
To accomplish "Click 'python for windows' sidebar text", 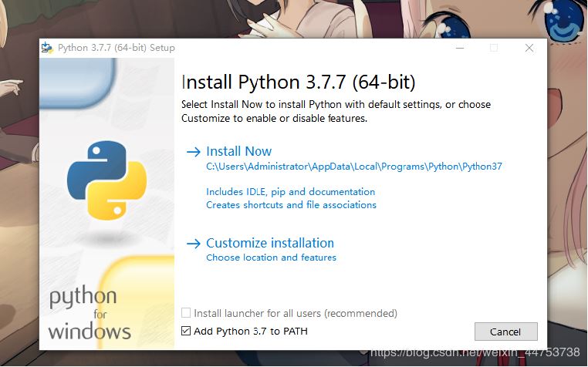I will click(x=90, y=312).
